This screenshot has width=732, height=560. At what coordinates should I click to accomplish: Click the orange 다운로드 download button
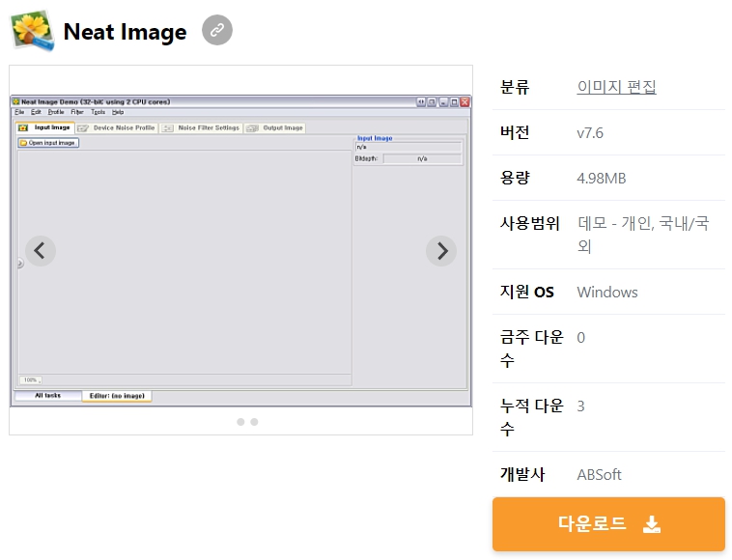(608, 524)
